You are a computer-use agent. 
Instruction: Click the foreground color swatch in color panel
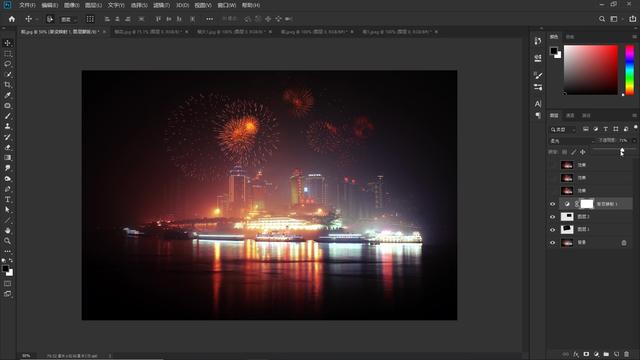click(x=553, y=51)
